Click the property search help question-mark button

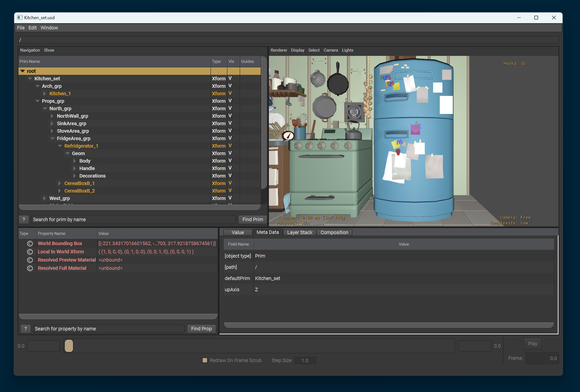point(26,329)
